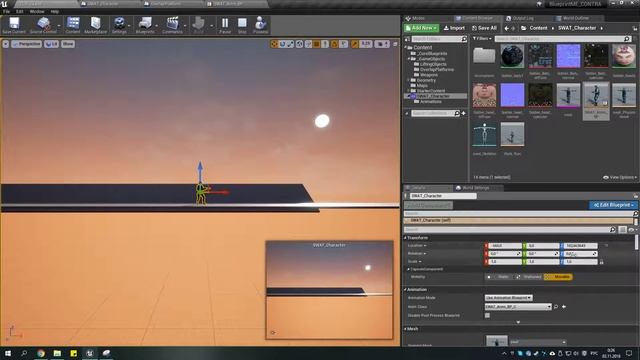Viewport: 640px width, 360px height.
Task: Open the Cinematics clapperboard icon
Action: [172, 25]
